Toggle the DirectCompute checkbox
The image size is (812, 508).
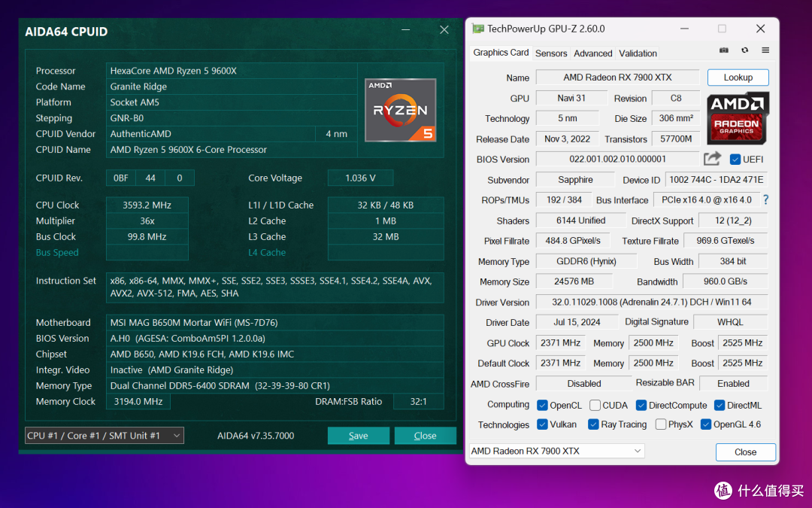point(641,405)
